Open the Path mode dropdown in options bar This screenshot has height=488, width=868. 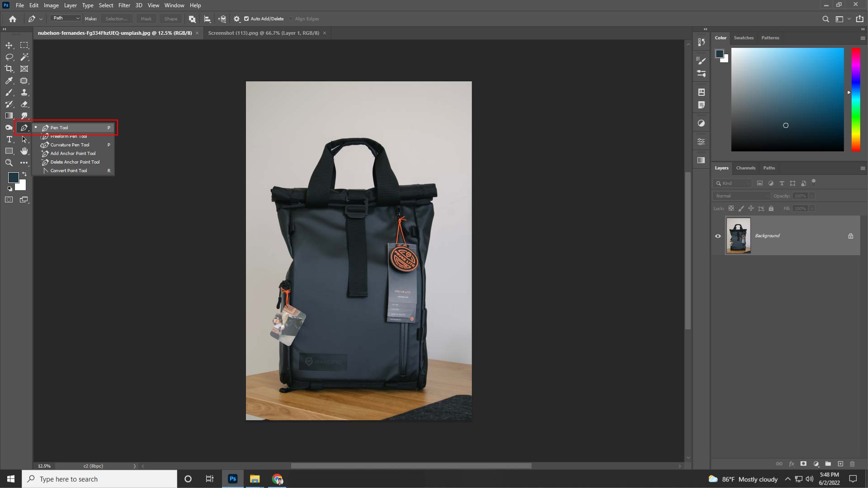click(x=65, y=18)
